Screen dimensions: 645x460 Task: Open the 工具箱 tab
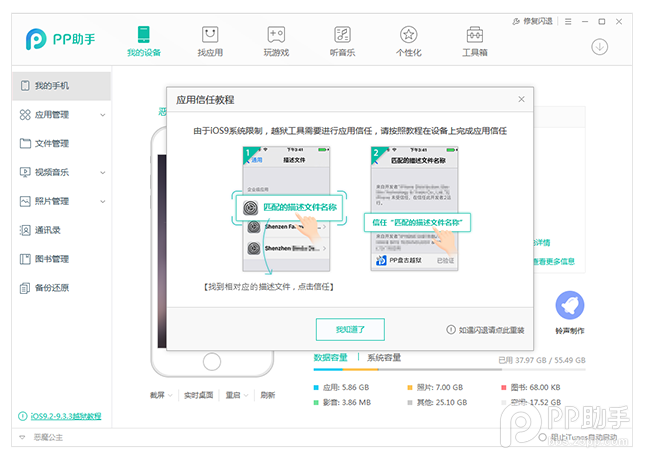click(475, 41)
